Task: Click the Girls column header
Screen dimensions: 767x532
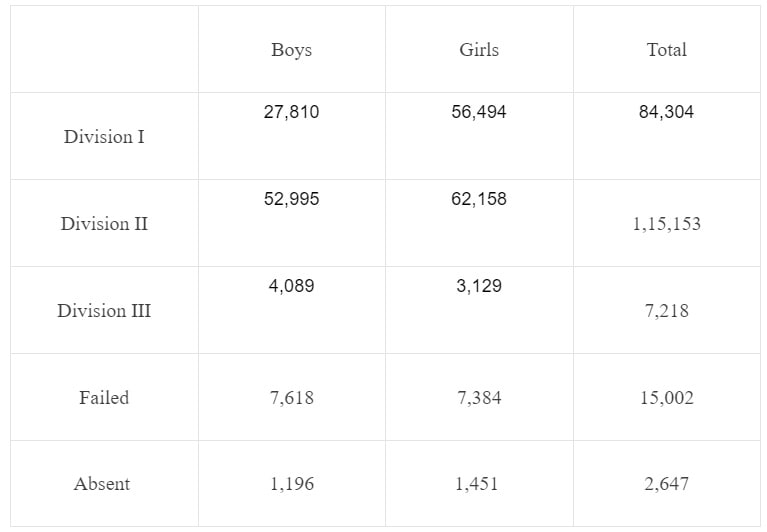Action: click(479, 50)
